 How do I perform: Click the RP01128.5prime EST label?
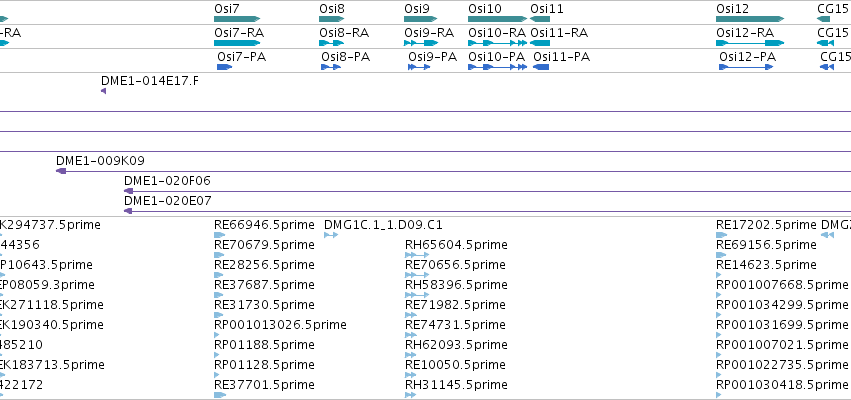point(264,364)
